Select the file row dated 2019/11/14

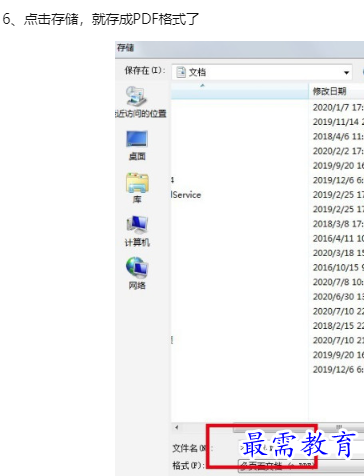(267, 122)
